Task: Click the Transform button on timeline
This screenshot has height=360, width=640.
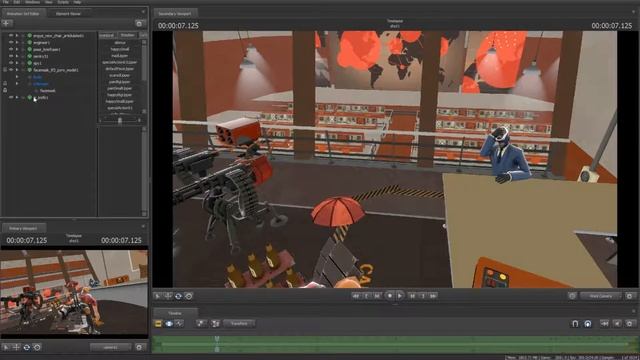Action: (x=239, y=324)
